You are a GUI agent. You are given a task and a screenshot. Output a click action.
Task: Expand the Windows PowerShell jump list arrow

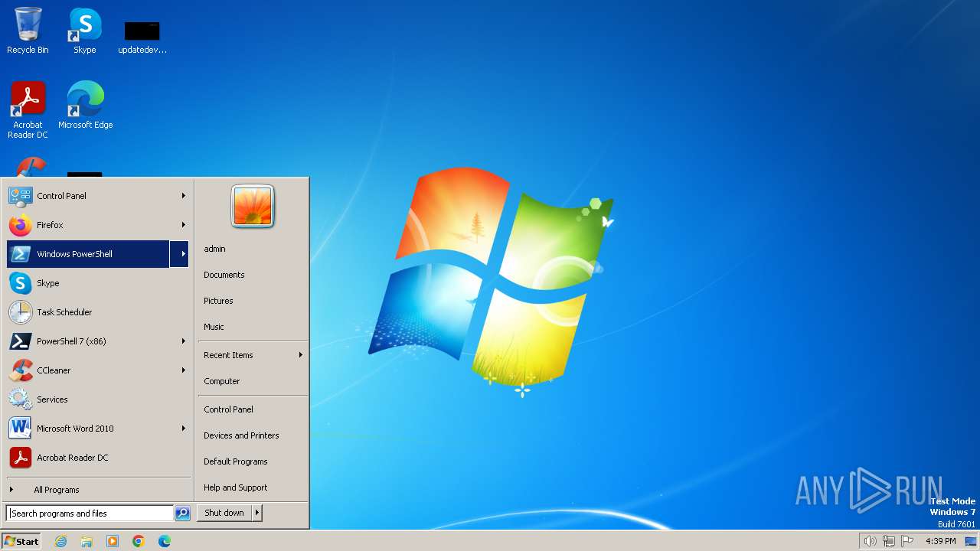(179, 254)
